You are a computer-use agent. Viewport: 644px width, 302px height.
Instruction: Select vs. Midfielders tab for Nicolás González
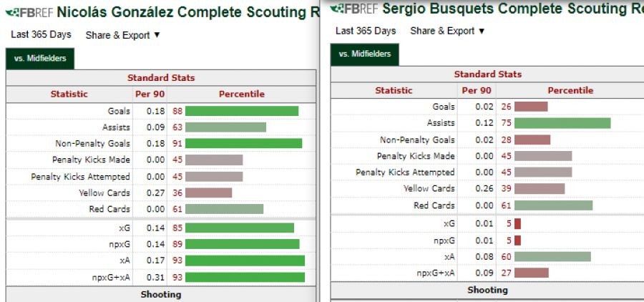tap(42, 59)
